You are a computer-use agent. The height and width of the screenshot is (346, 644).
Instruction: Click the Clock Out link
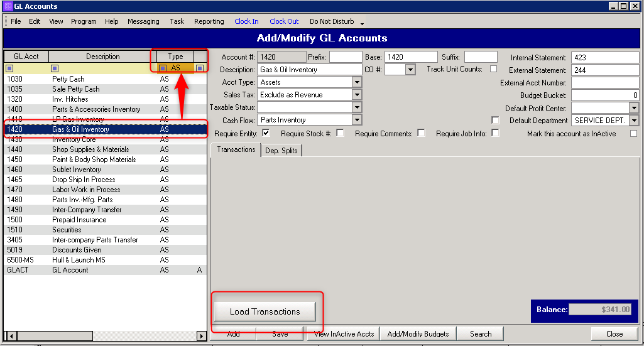(x=284, y=21)
